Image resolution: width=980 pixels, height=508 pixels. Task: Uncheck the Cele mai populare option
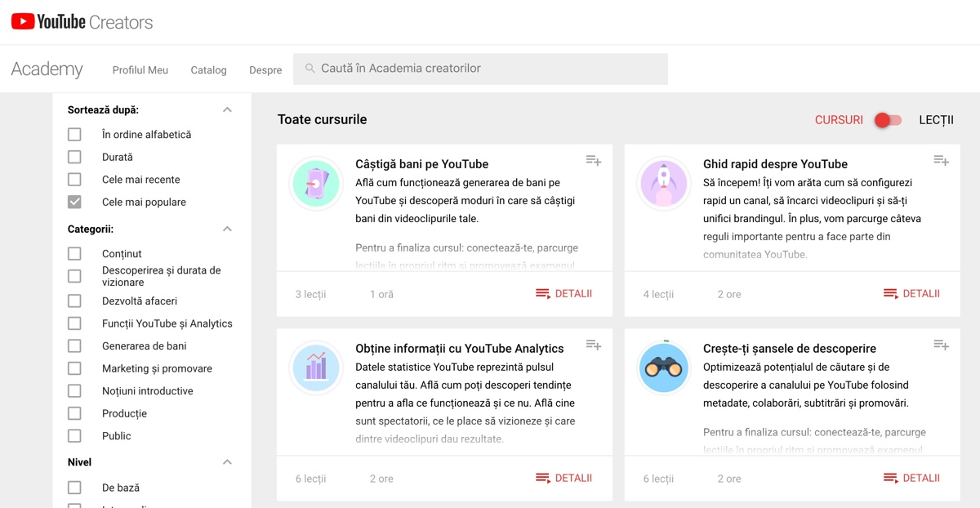point(74,202)
